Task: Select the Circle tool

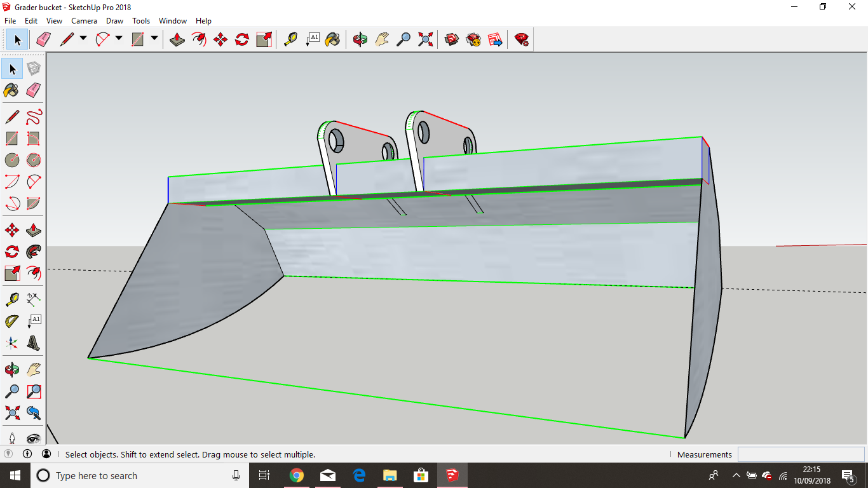Action: (12, 160)
